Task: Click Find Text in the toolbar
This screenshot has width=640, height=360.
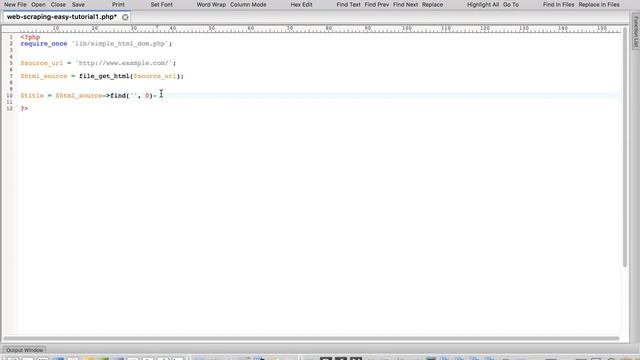Action: (x=349, y=4)
